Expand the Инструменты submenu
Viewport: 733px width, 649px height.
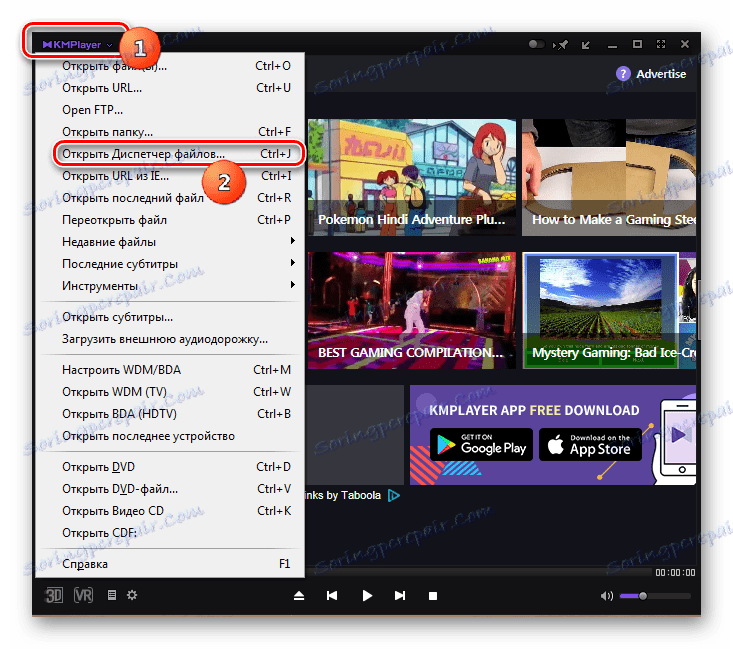pos(170,286)
